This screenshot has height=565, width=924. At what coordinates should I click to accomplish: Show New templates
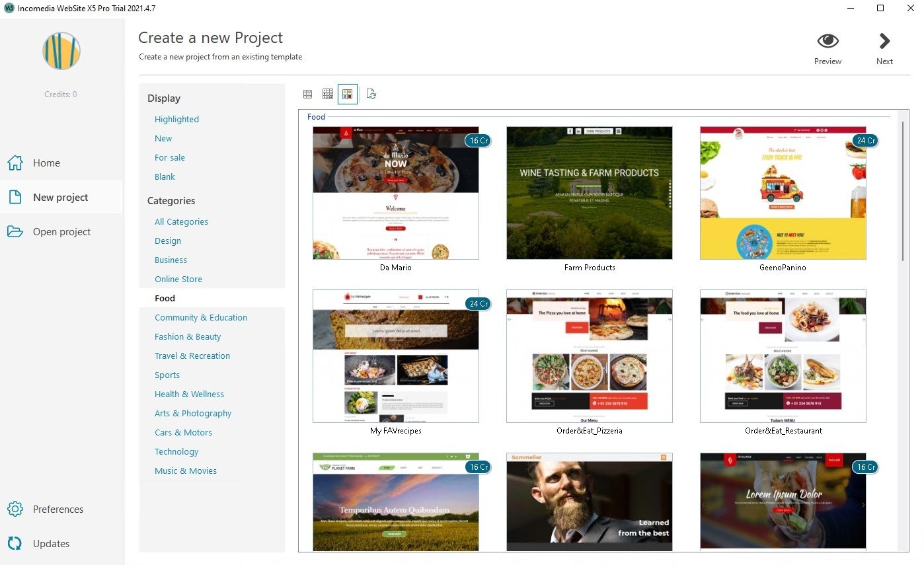[x=163, y=138]
